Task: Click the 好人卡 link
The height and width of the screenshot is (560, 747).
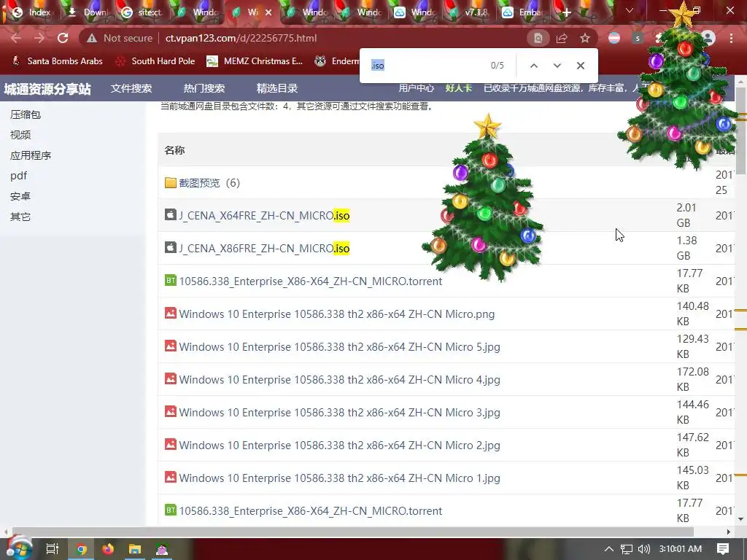Action: pos(459,88)
